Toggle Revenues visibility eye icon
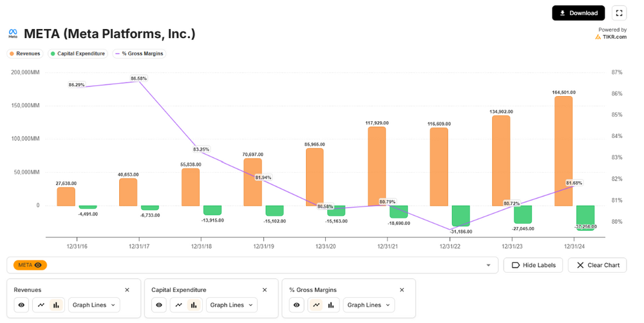The image size is (644, 323). click(x=21, y=305)
